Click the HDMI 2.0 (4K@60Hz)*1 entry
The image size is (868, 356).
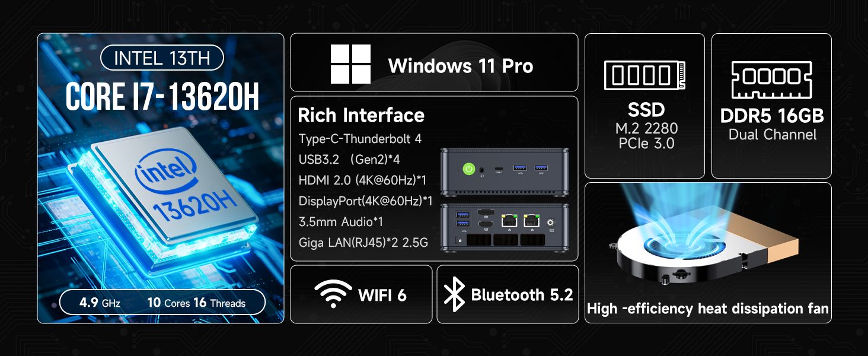pyautogui.click(x=363, y=180)
